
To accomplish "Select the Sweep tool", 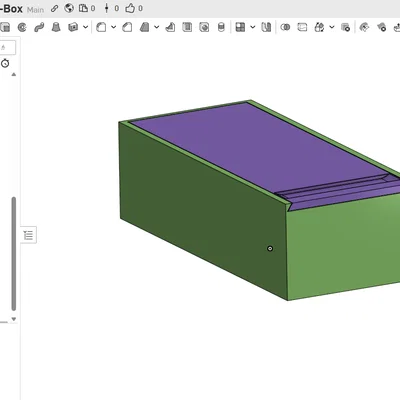I will coord(39,27).
